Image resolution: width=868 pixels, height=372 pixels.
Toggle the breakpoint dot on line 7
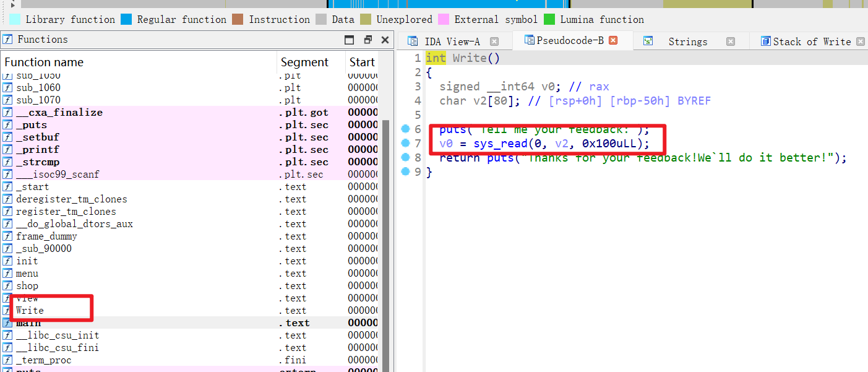click(406, 143)
